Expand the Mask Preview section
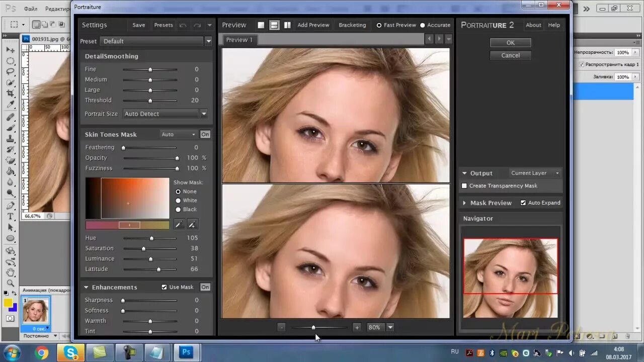This screenshot has width=644, height=362. [464, 203]
